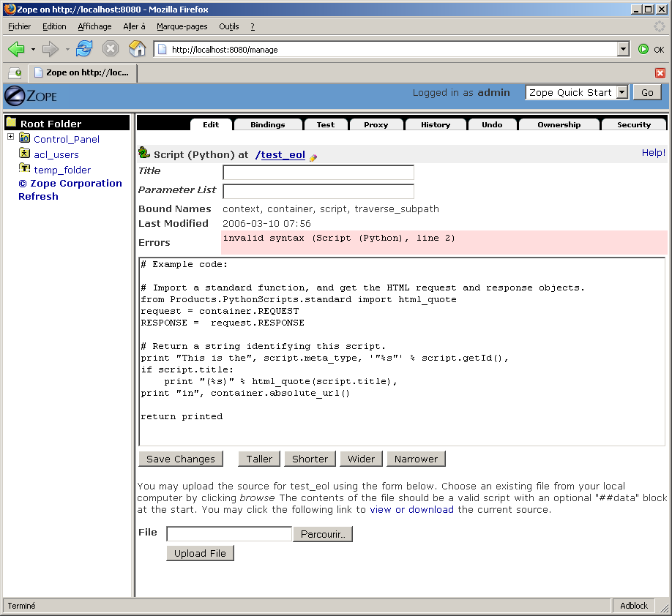Open the Zope Quick Start dropdown

click(x=622, y=92)
